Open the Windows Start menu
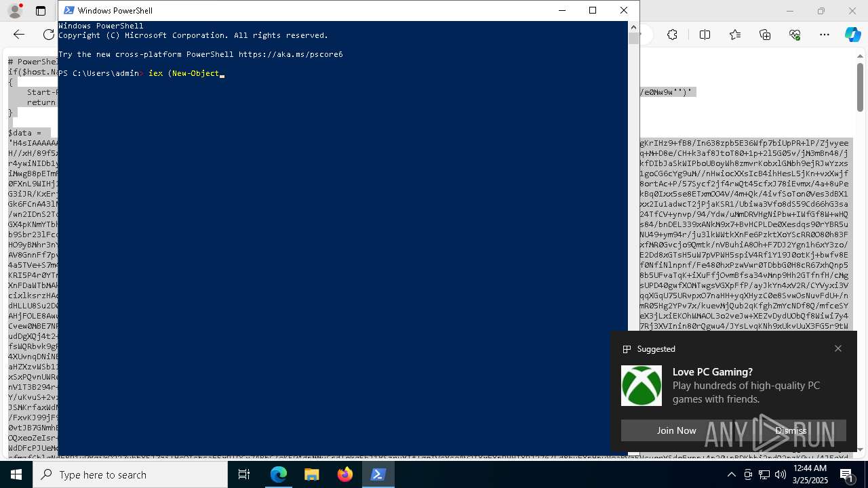Image resolution: width=868 pixels, height=488 pixels. click(16, 474)
